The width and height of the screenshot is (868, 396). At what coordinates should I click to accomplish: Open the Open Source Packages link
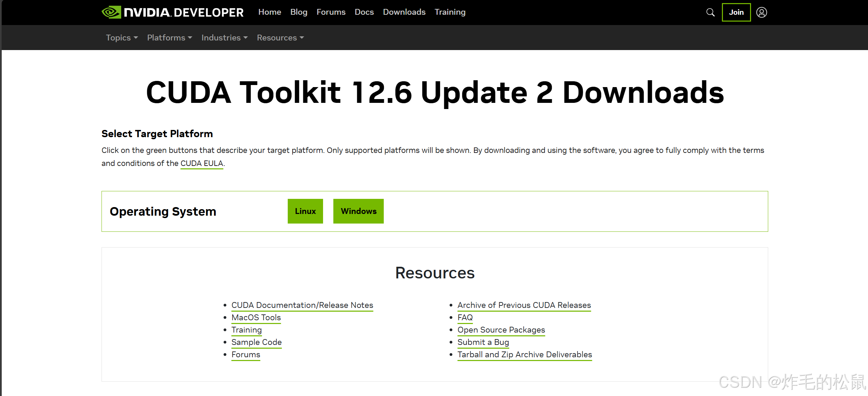pyautogui.click(x=501, y=330)
